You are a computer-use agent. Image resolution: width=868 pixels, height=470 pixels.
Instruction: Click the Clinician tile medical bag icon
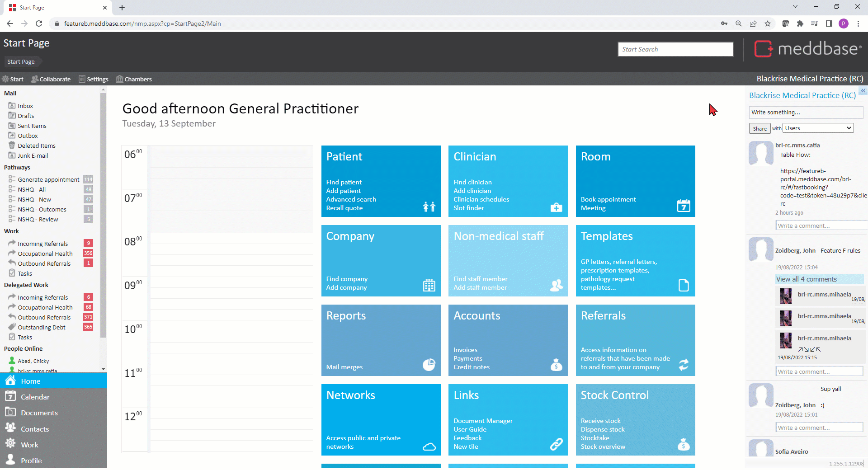click(x=556, y=207)
